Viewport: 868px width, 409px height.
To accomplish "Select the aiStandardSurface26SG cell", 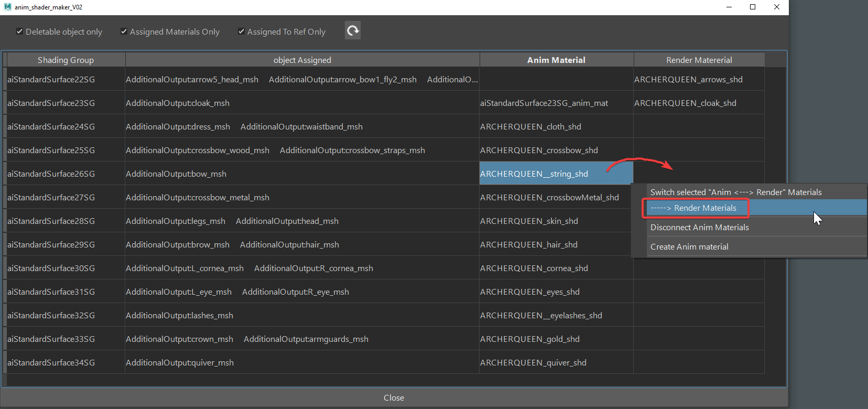I will (x=66, y=174).
